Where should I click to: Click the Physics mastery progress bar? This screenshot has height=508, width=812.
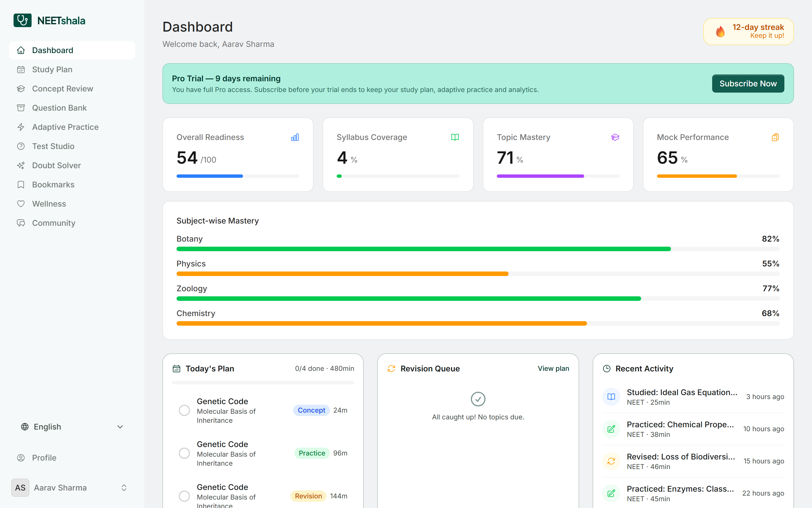(x=478, y=274)
